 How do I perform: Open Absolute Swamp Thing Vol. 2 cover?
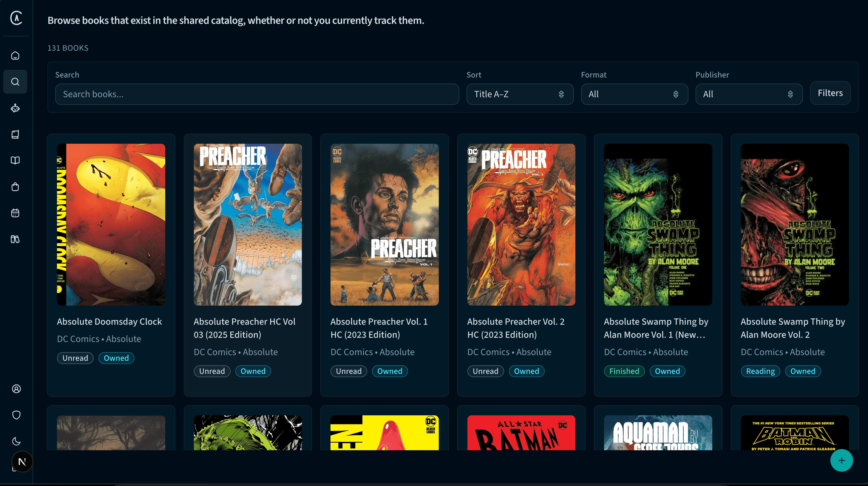click(x=795, y=225)
